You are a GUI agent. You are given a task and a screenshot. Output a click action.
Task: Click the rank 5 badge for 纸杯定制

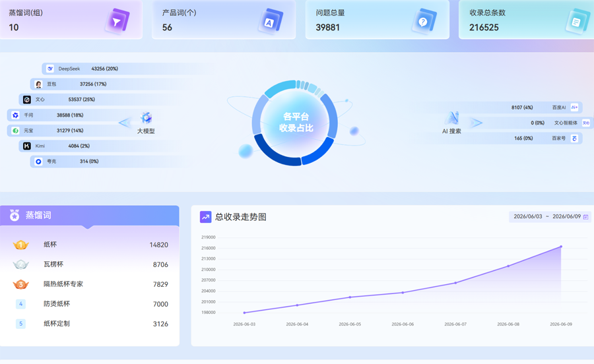(x=21, y=324)
